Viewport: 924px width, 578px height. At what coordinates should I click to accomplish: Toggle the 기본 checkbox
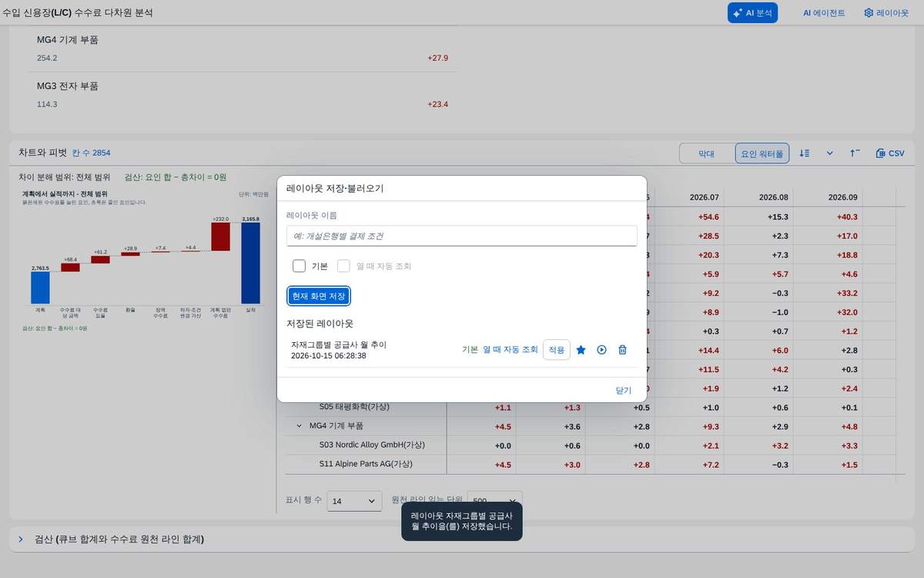pos(300,266)
